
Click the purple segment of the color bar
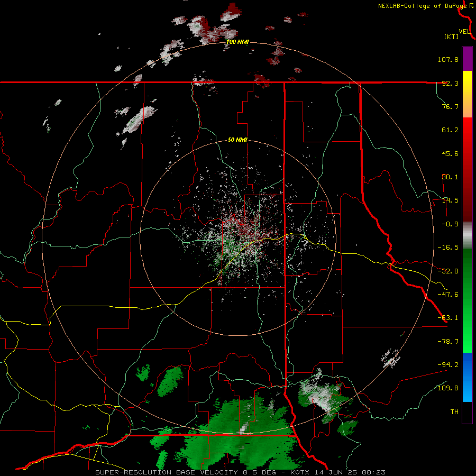[x=467, y=59]
